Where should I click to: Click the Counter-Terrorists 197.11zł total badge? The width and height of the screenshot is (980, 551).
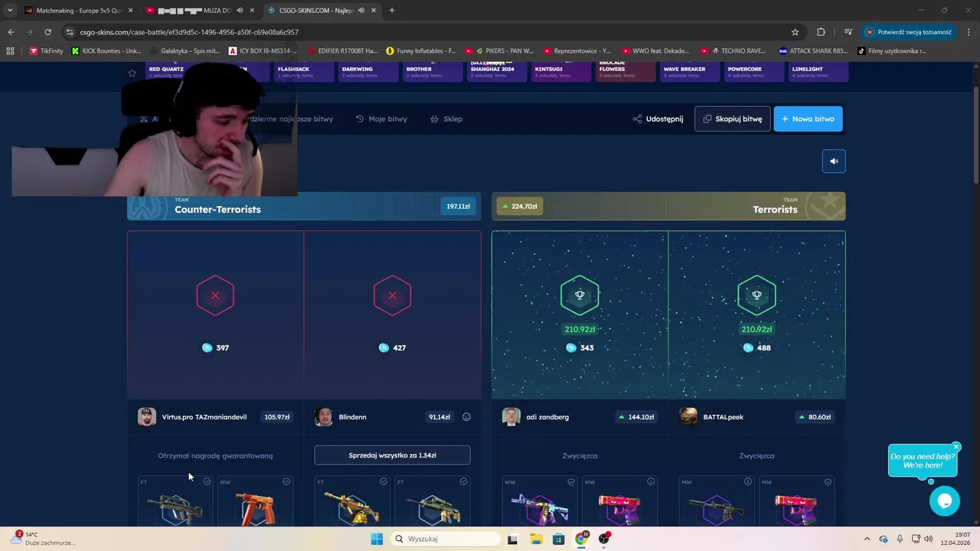458,207
